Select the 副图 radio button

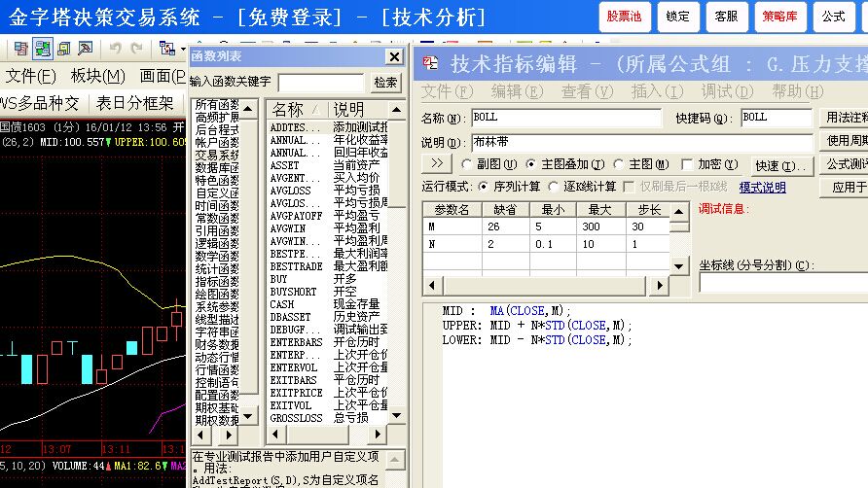coord(466,164)
